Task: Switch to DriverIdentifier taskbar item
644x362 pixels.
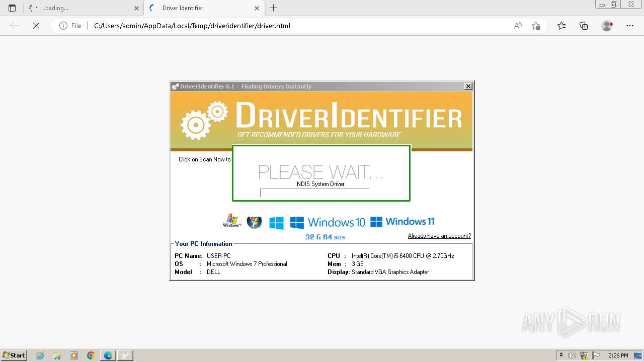Action: click(x=125, y=355)
